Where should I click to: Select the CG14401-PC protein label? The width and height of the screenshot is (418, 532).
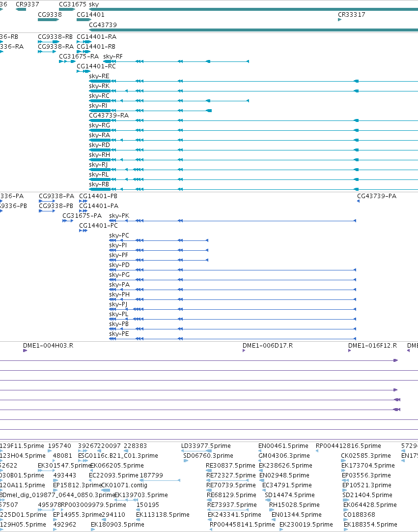pos(98,225)
